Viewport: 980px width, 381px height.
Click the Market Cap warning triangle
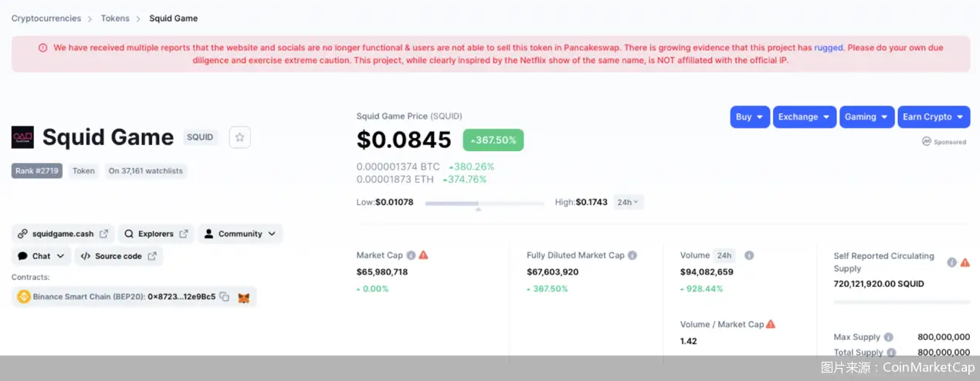click(x=423, y=255)
